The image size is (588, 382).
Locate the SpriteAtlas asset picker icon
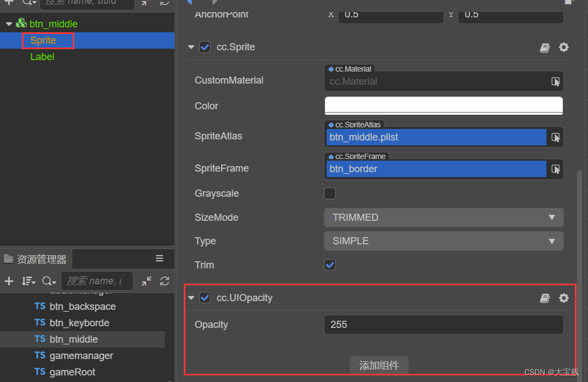point(556,137)
